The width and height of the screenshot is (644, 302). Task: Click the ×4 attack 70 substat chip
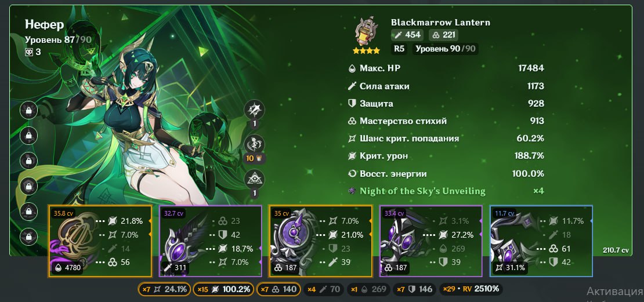coord(324,289)
